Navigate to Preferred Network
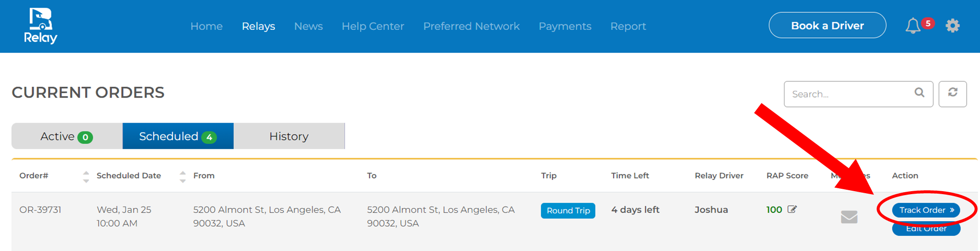This screenshot has width=980, height=251. [471, 26]
